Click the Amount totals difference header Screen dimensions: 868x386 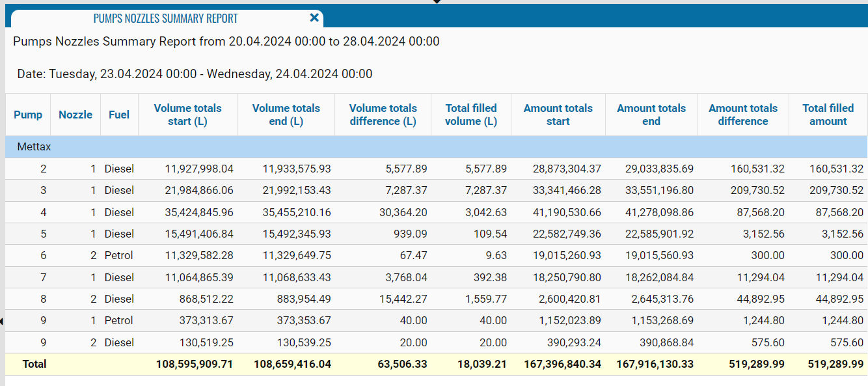(x=743, y=115)
